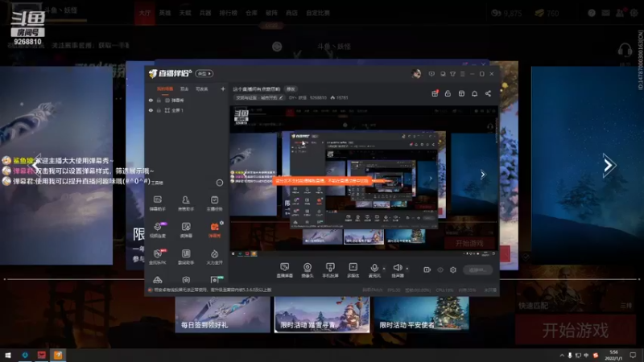Show hidden tray icons on the taskbar
644x362 pixels.
point(561,355)
